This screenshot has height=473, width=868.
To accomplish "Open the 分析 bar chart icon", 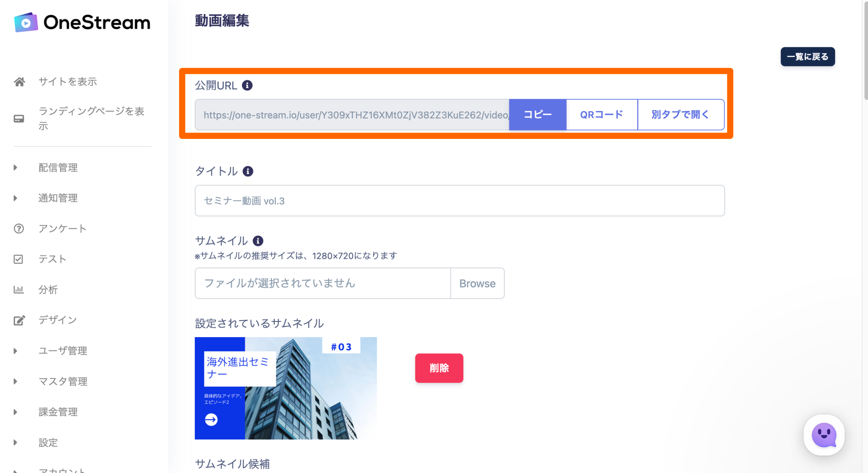I will [19, 290].
